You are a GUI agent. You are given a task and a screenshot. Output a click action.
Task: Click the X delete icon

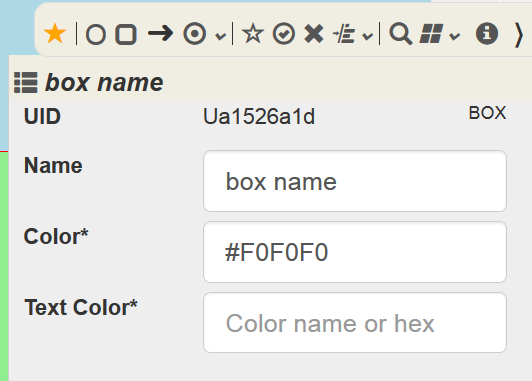[x=314, y=34]
